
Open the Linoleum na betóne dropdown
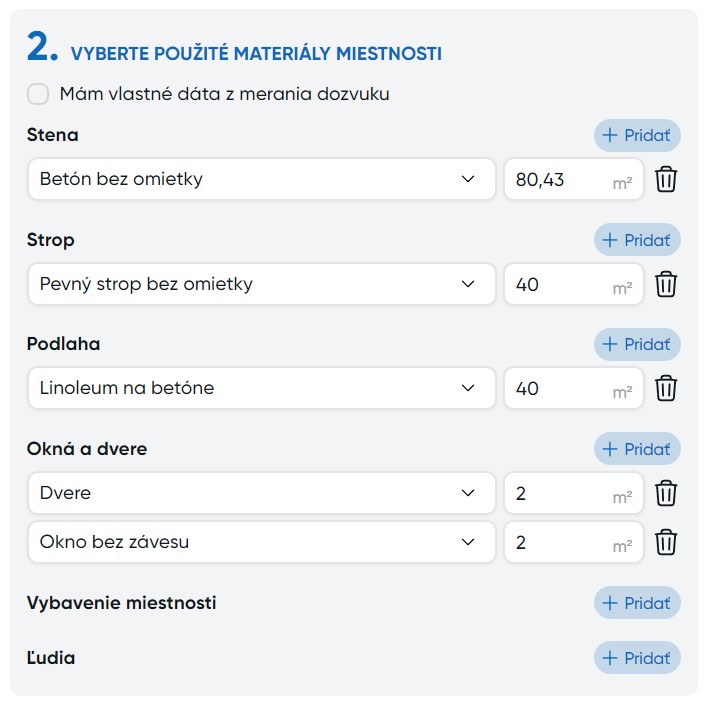tap(261, 388)
